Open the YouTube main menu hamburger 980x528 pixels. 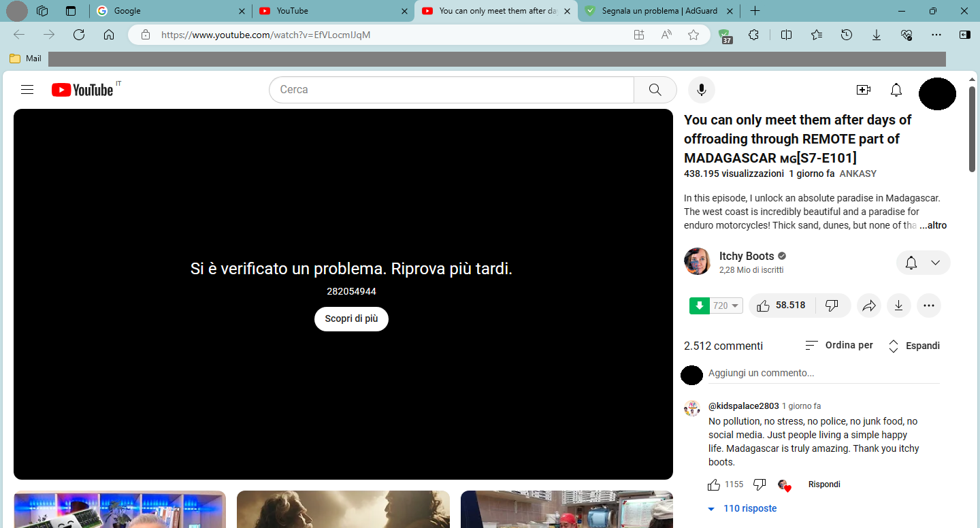pos(27,89)
